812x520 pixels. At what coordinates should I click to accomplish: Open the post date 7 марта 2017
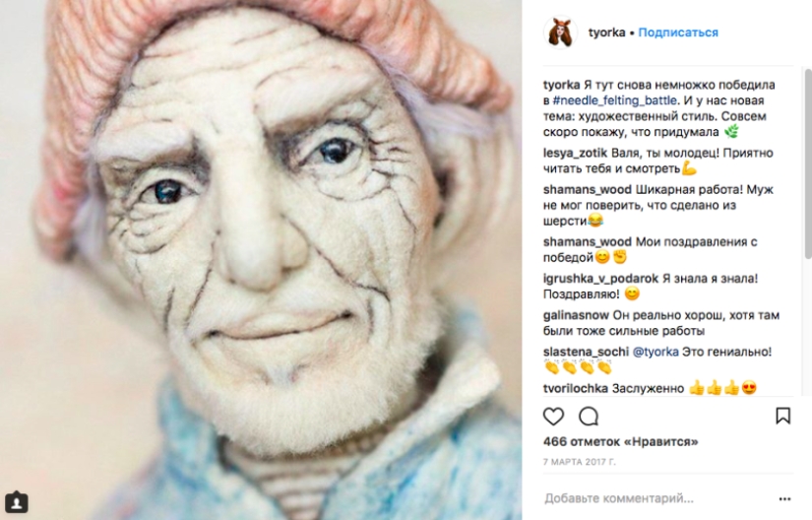tap(580, 462)
